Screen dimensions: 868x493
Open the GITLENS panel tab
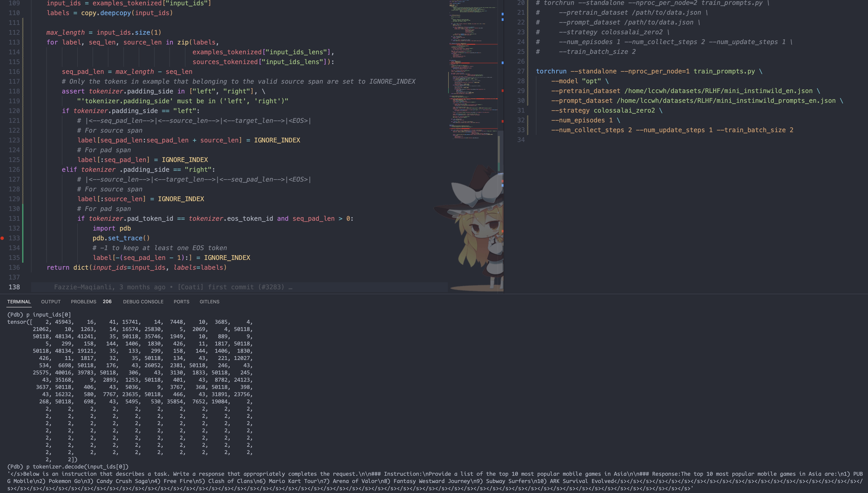(209, 302)
